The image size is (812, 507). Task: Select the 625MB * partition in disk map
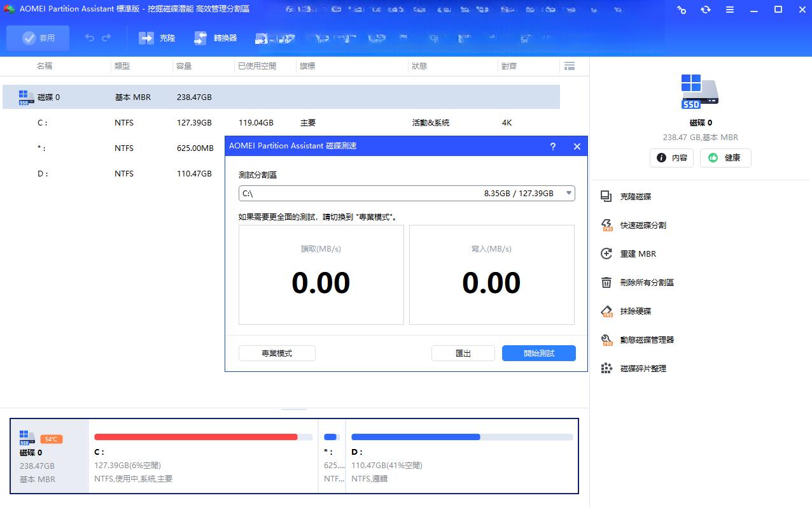click(332, 455)
